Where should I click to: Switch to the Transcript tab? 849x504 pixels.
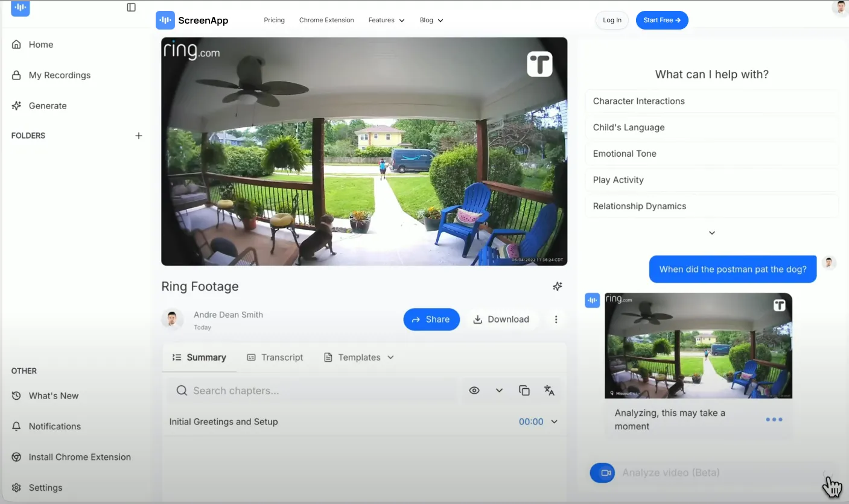[x=275, y=358]
